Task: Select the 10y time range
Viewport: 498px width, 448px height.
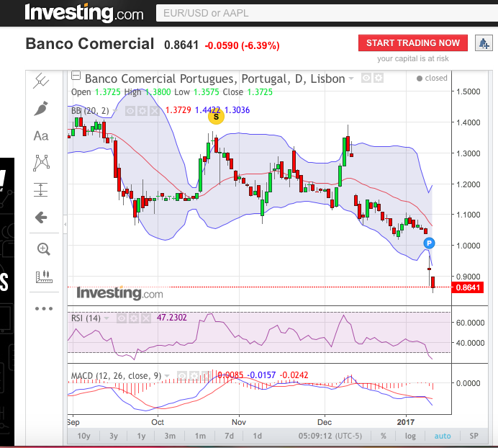Action: coord(84,436)
